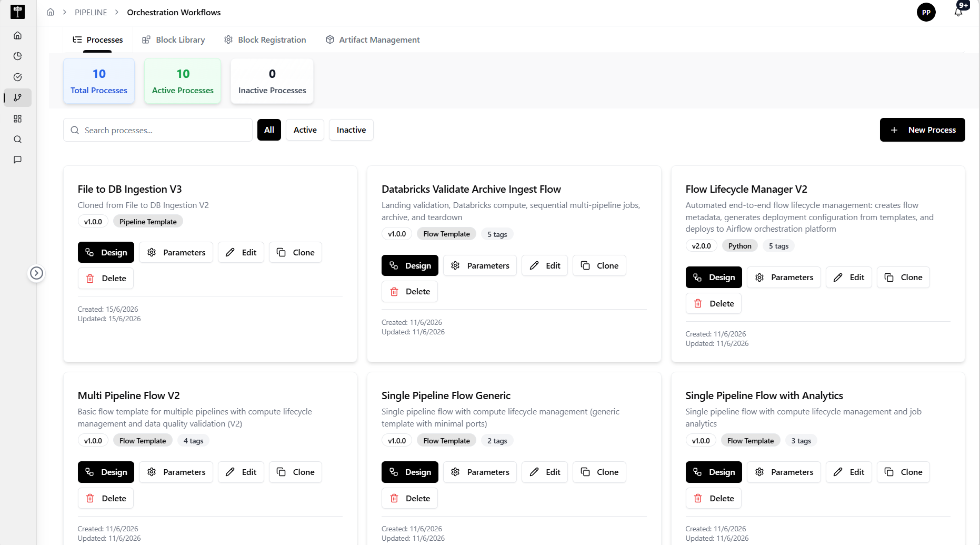Open the circled checkmark sidebar icon
980x545 pixels.
click(17, 77)
